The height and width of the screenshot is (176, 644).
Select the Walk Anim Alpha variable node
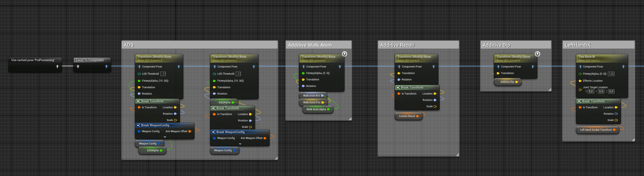tap(318, 109)
